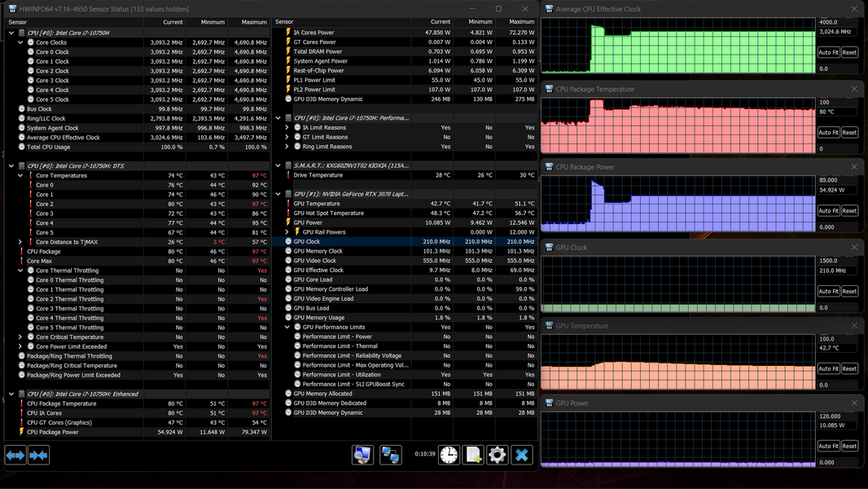
Task: Click the Maximum column header on left panel
Action: point(248,22)
